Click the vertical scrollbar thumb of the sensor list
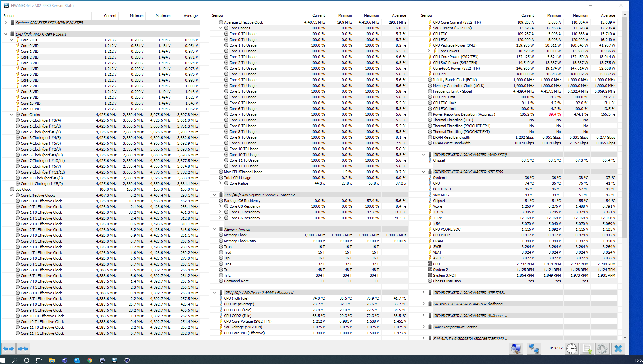This screenshot has height=364, width=643. tap(625, 127)
